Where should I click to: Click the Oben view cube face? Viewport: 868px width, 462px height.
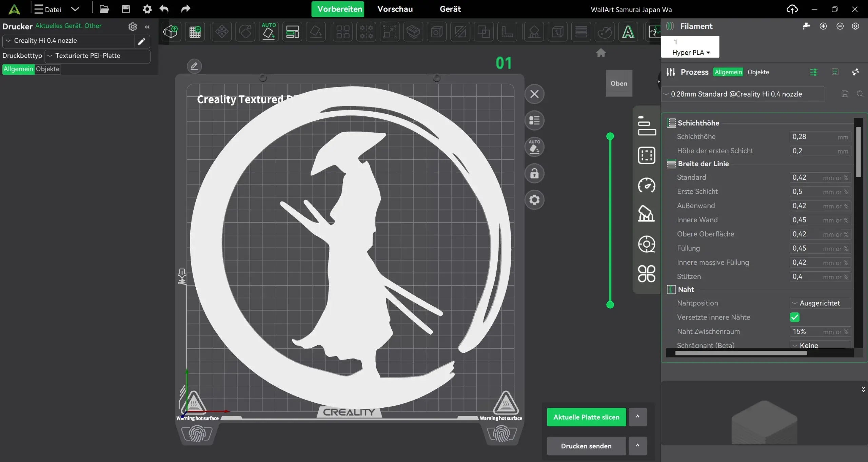coord(619,83)
